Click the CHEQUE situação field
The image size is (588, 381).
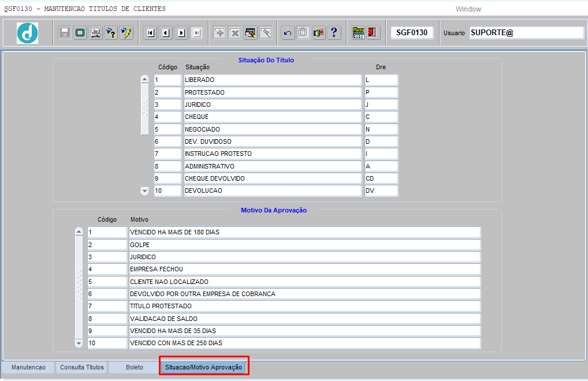pos(272,117)
